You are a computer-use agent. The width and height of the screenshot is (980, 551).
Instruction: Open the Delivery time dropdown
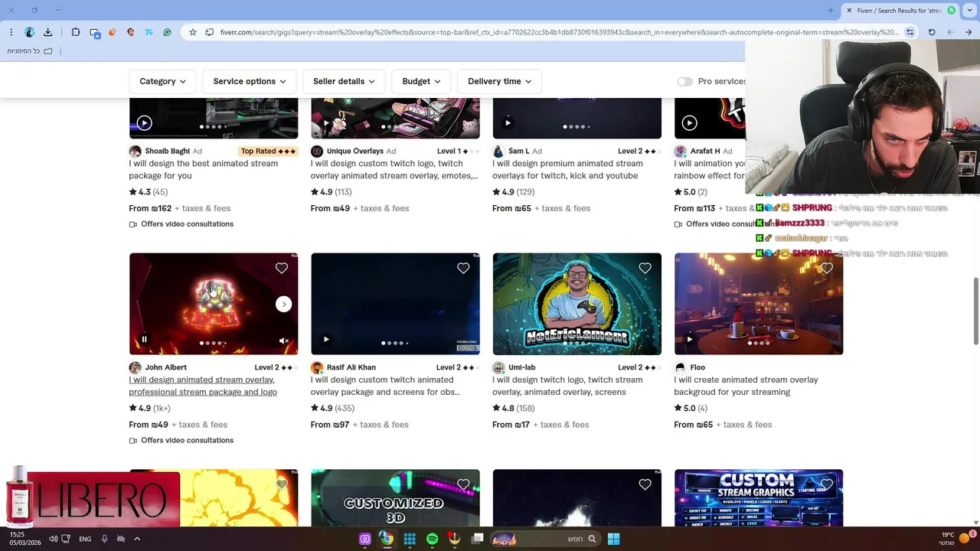coord(499,81)
